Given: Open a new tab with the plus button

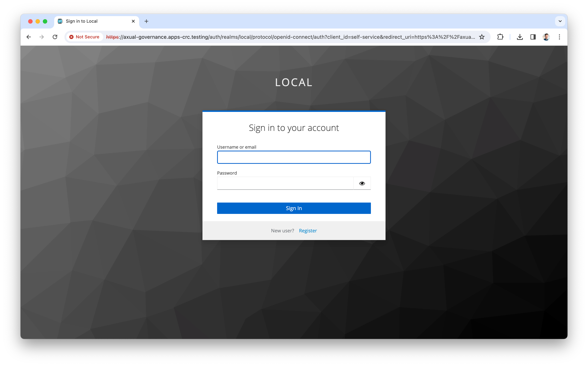Looking at the screenshot, I should click(x=146, y=21).
